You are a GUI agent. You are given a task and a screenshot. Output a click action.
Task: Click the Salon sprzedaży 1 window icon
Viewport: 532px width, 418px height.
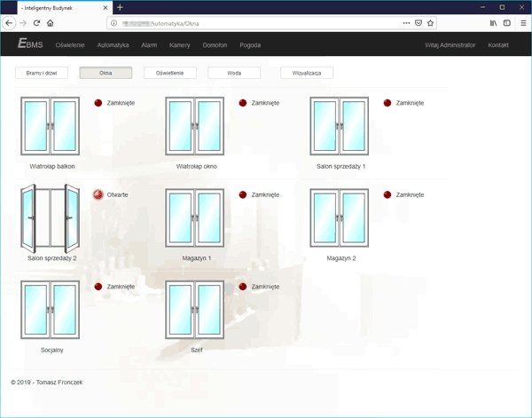340,127
